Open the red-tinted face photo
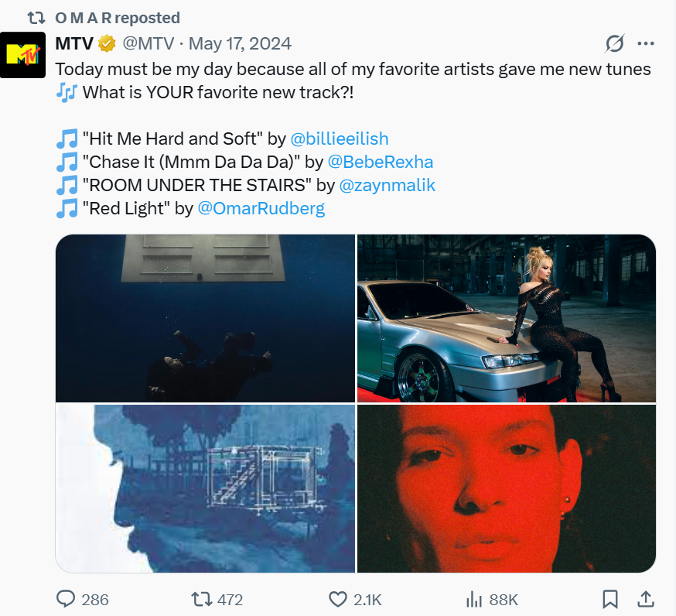The width and height of the screenshot is (676, 616). 506,488
